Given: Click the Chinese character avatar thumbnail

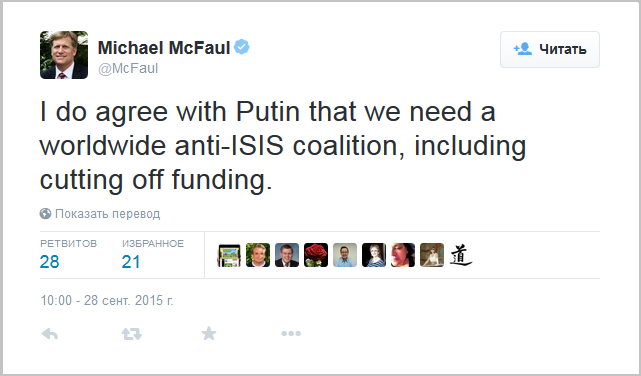Looking at the screenshot, I should point(461,255).
